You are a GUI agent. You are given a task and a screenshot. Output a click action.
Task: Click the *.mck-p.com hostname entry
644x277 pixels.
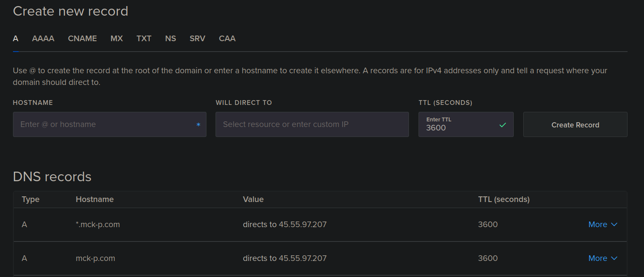[98, 225]
